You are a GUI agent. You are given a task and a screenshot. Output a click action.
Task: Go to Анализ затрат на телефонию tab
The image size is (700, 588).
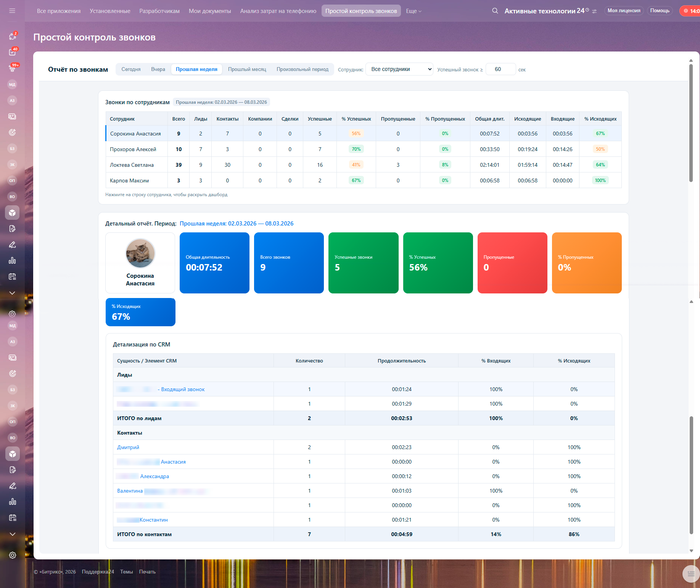278,11
